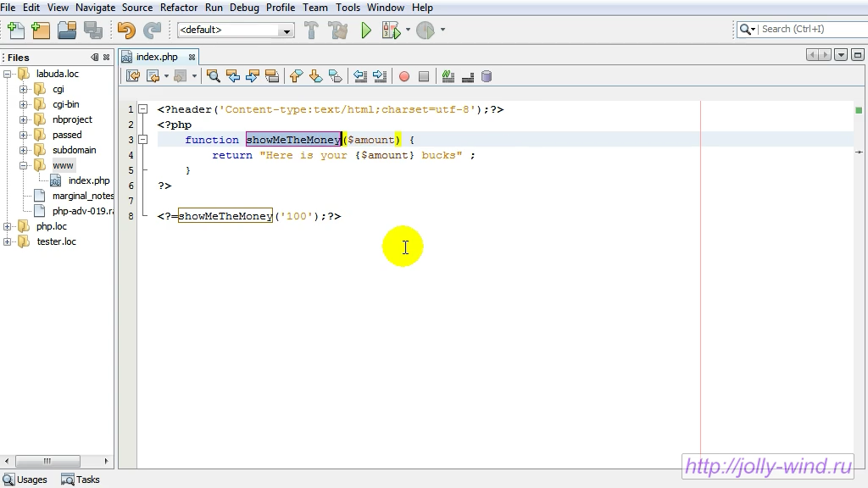Screen dimensions: 868x488
Task: Expand the nbproject folder
Action: tap(23, 119)
